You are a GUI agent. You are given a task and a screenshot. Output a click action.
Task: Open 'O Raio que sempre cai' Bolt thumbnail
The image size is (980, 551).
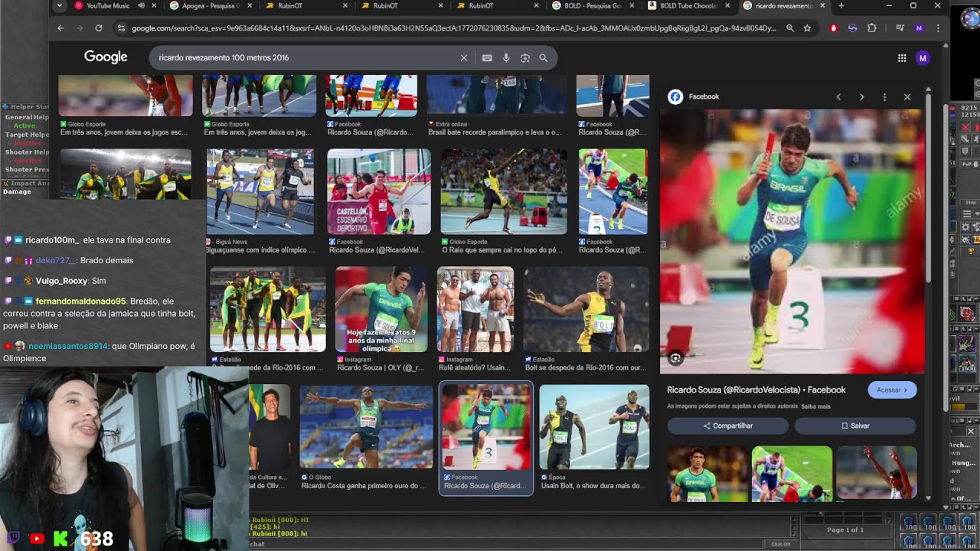click(504, 191)
